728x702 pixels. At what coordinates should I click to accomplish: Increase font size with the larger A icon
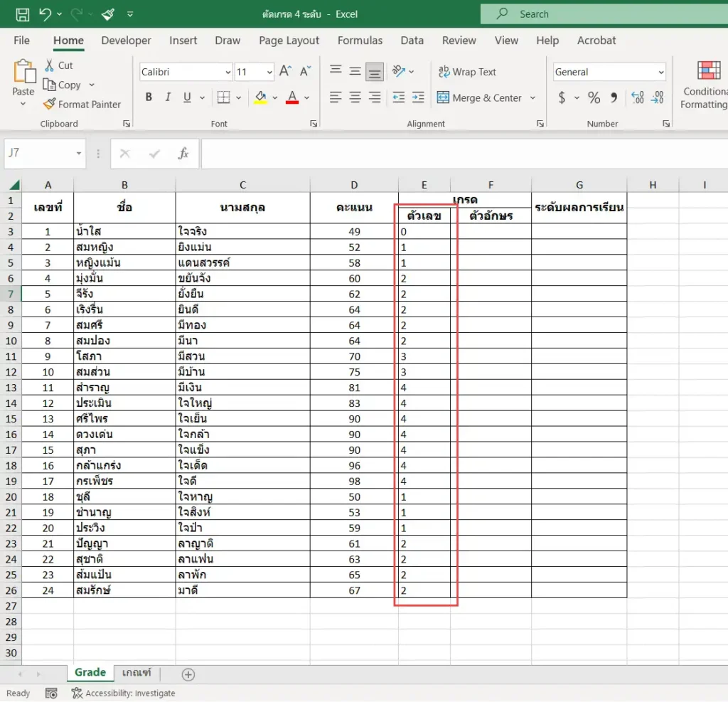coord(285,71)
